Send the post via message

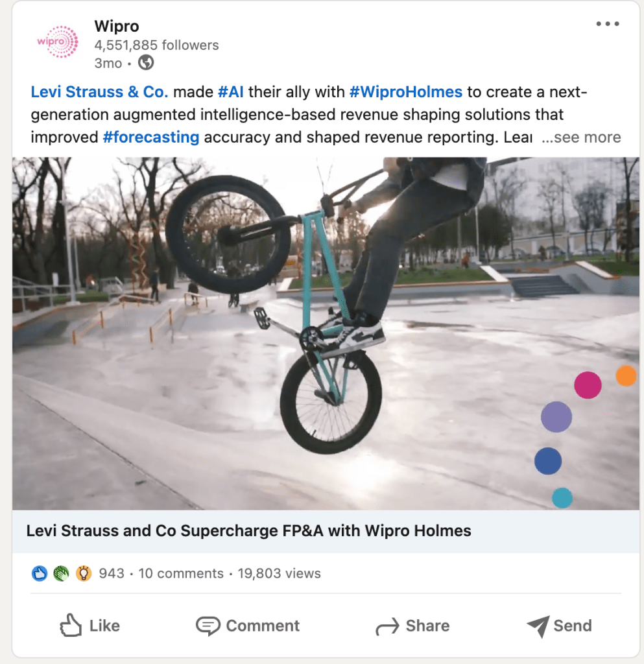(559, 626)
